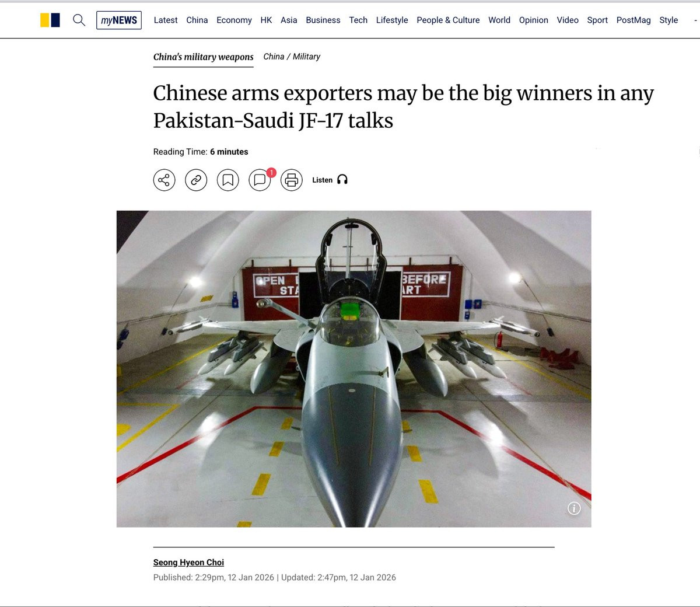This screenshot has height=607, width=700.
Task: Copy article link with chain icon
Action: 196,180
